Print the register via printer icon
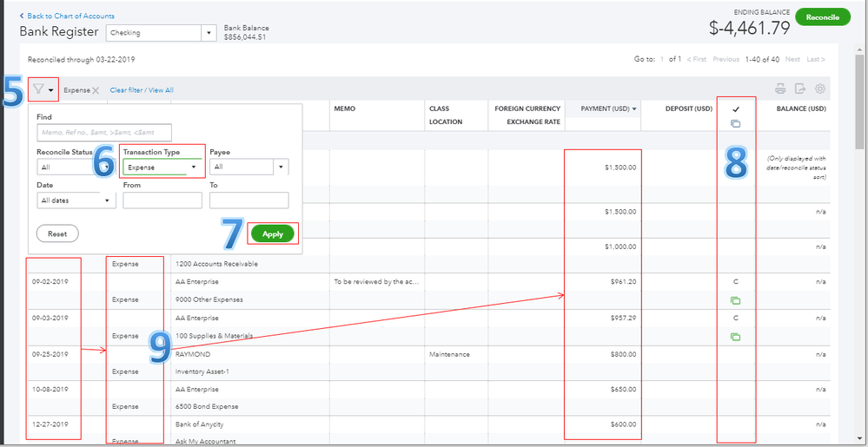The image size is (868, 447). point(780,89)
